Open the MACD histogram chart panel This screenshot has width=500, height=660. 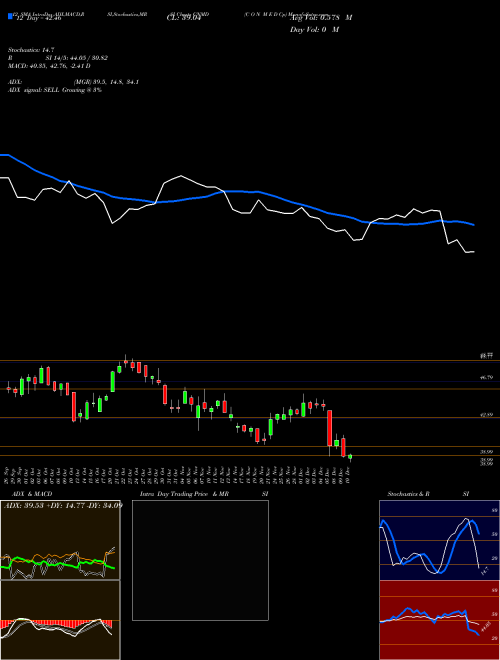[60, 620]
